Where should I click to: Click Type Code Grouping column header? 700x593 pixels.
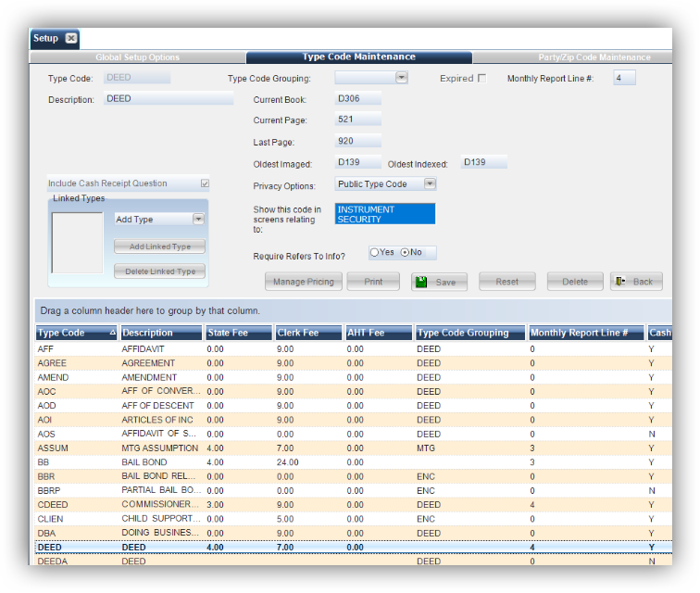click(x=470, y=333)
